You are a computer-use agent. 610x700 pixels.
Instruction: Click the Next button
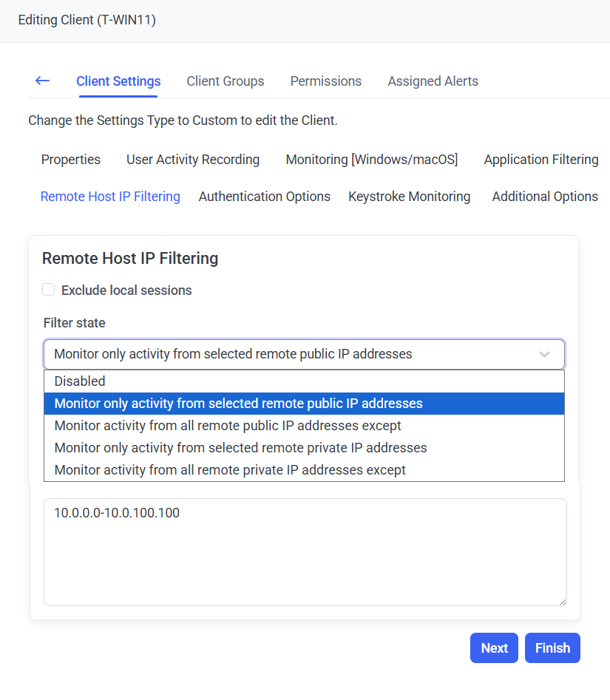494,648
